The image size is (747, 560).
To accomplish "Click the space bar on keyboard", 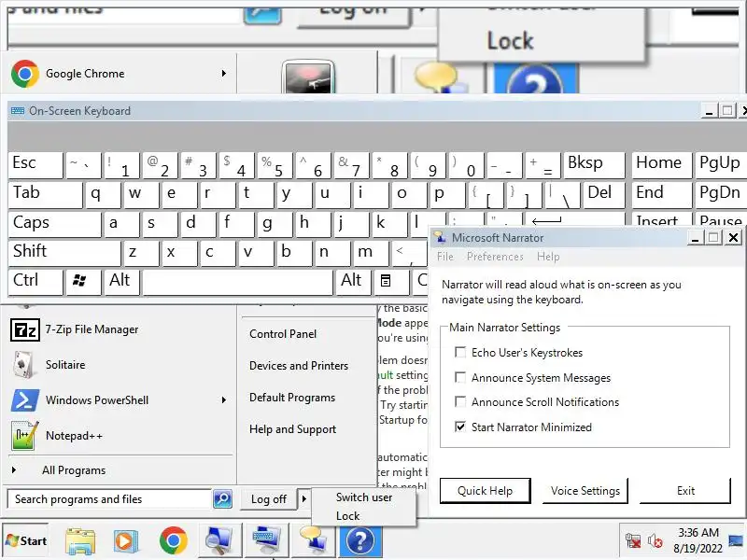I will point(237,283).
